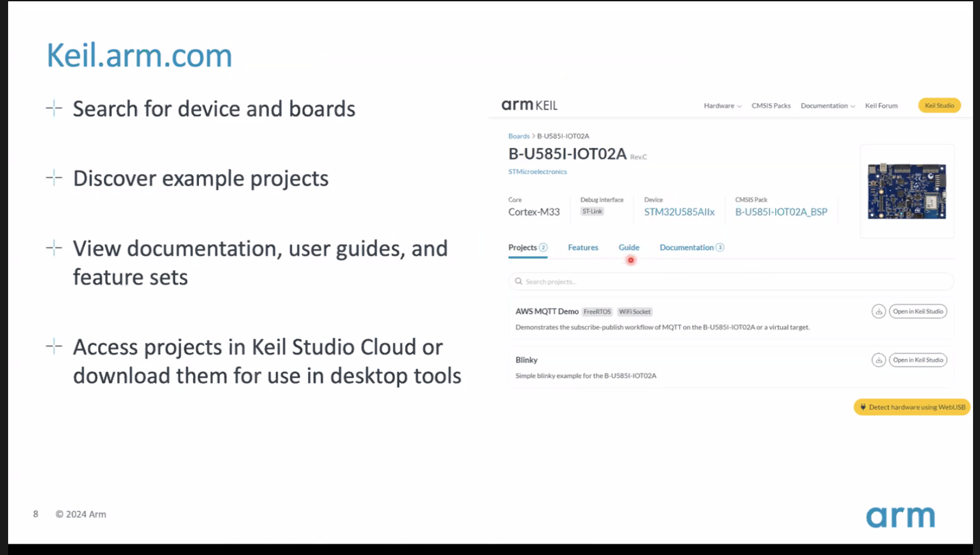
Task: Switch to the Guide tab
Action: coord(628,248)
